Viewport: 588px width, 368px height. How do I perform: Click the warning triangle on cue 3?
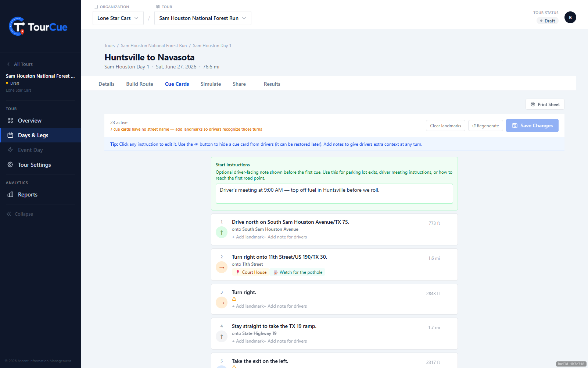[x=234, y=299]
